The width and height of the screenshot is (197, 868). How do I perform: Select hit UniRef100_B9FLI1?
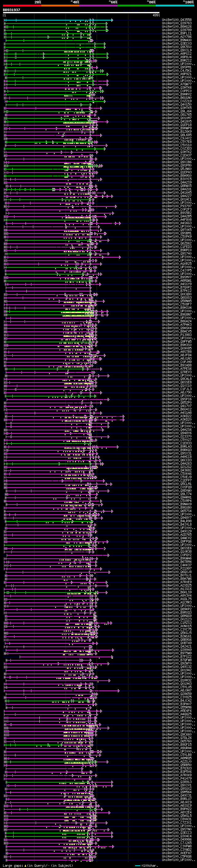coord(177,33)
